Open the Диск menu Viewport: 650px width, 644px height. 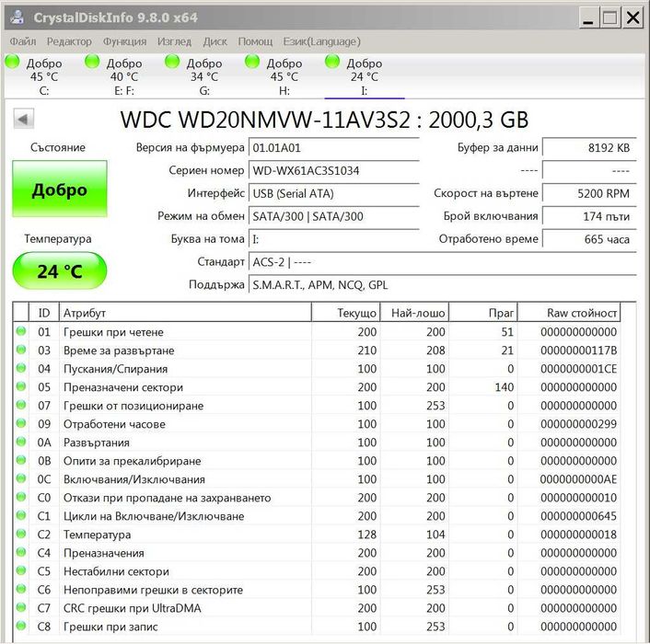pyautogui.click(x=215, y=41)
